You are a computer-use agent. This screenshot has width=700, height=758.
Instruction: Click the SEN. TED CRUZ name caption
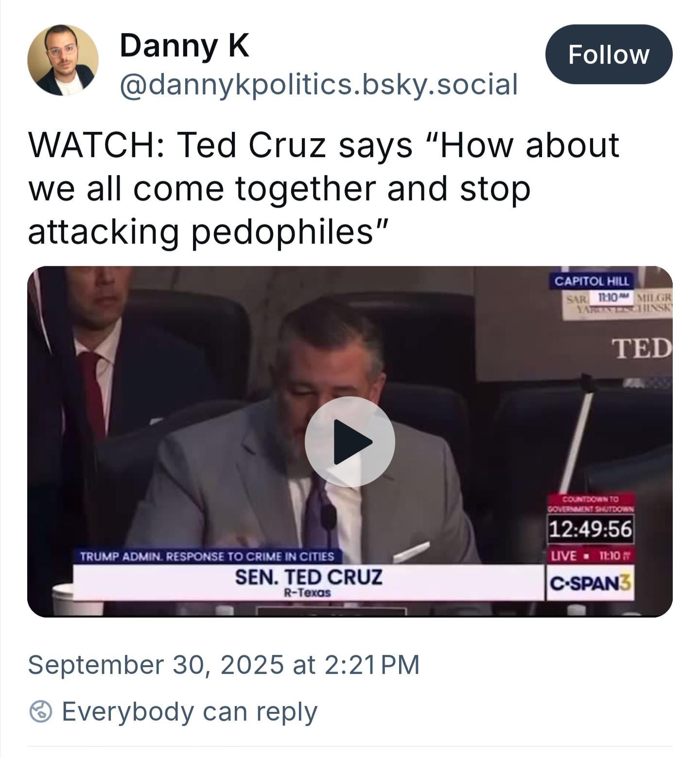[x=308, y=578]
